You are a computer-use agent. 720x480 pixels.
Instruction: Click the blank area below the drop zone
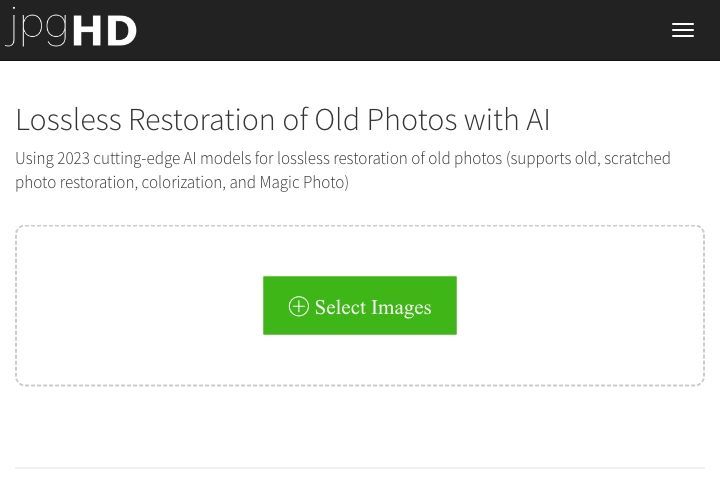pyautogui.click(x=360, y=425)
